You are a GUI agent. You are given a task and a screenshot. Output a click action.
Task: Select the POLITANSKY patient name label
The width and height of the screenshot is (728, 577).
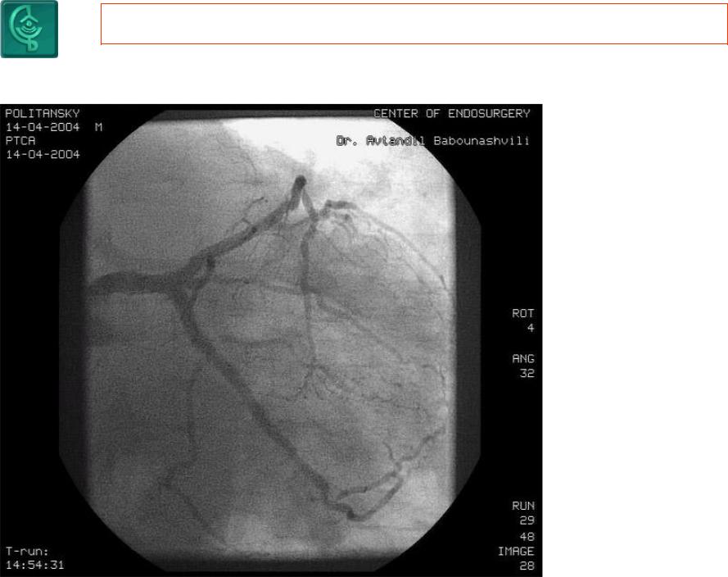click(x=43, y=113)
